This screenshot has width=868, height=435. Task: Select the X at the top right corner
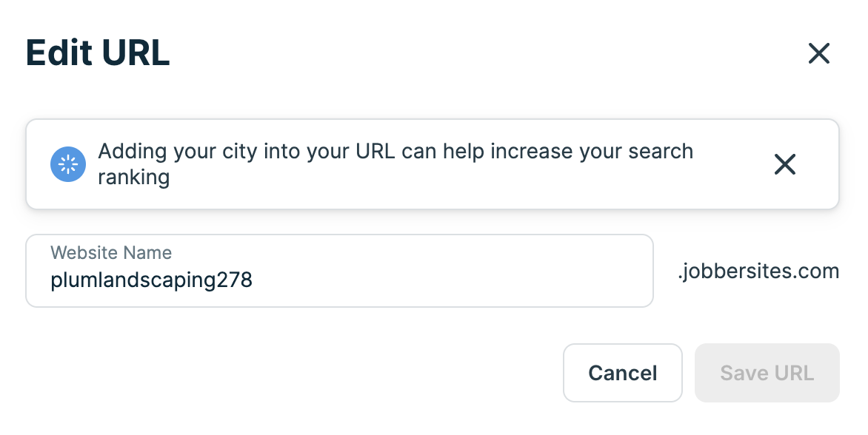(x=819, y=53)
